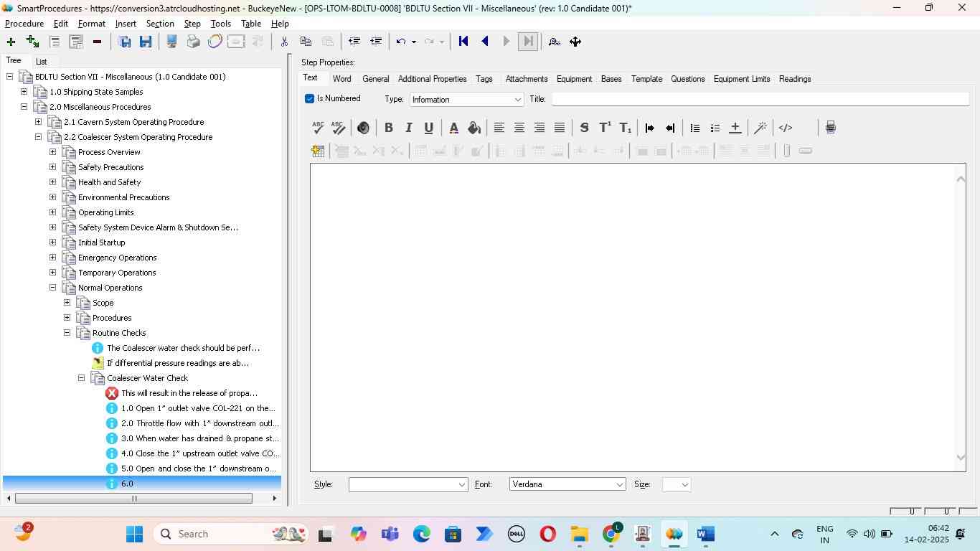This screenshot has width=980, height=551.
Task: Open the Font dropdown showing Verdana
Action: [567, 485]
